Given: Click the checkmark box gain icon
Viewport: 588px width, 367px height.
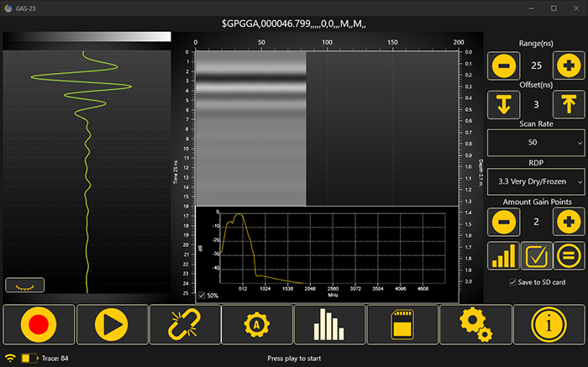Looking at the screenshot, I should point(536,256).
